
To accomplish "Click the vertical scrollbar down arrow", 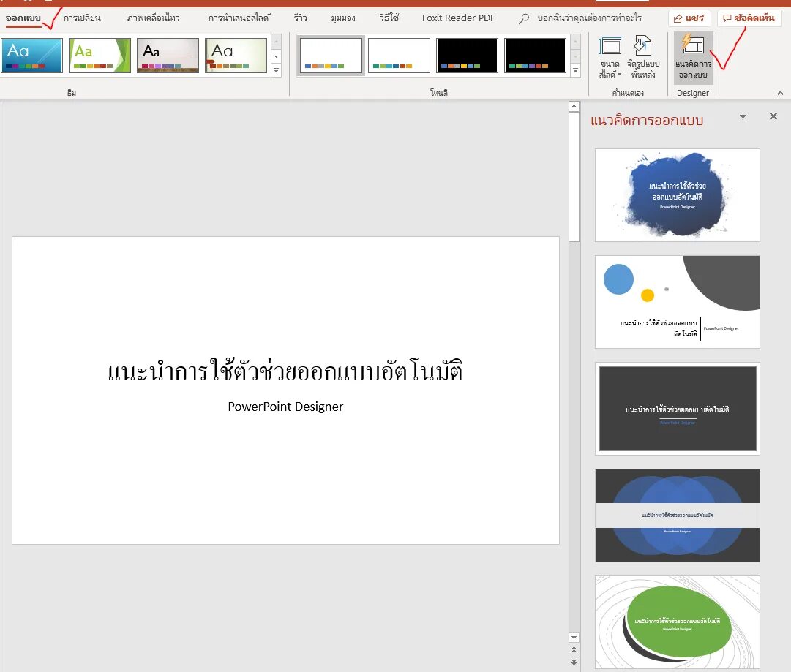I will (x=574, y=637).
